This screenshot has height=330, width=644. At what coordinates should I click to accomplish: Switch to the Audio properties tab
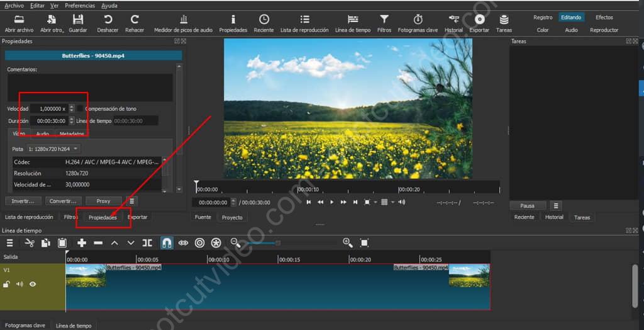pyautogui.click(x=42, y=134)
